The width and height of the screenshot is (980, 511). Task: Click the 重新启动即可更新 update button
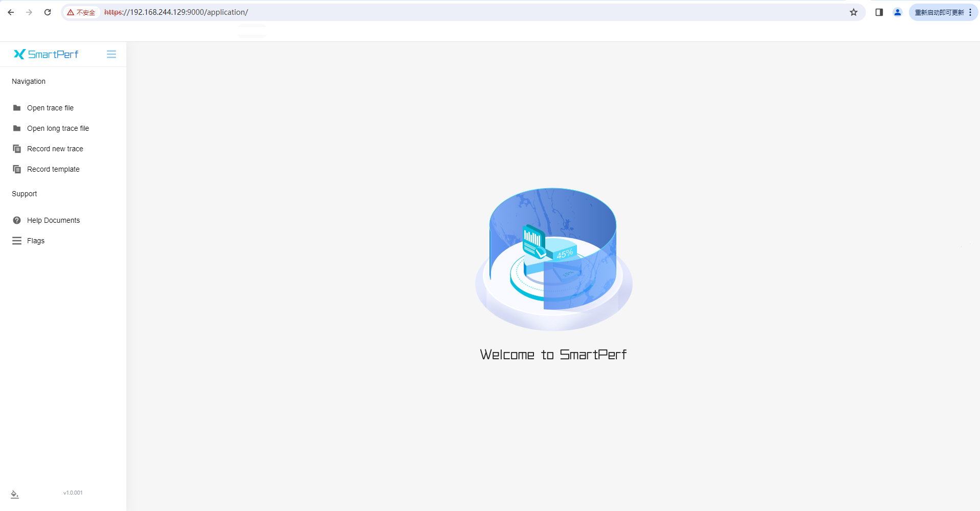click(x=940, y=12)
